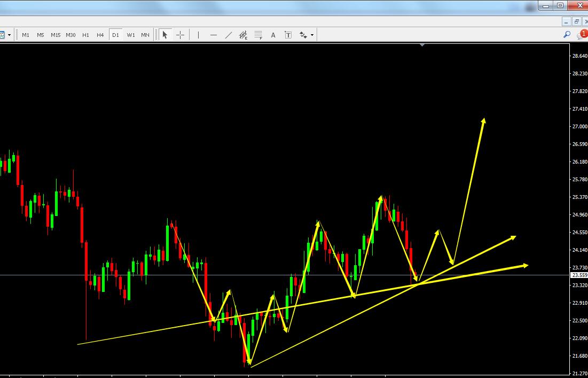The height and width of the screenshot is (378, 588).
Task: Click the 21.680 price scale value
Action: click(580, 356)
